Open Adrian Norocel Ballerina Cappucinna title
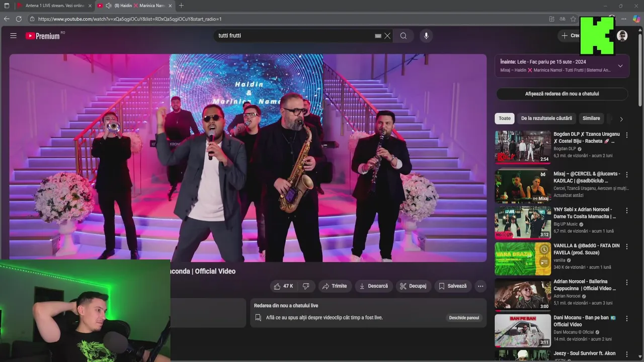This screenshot has width=644, height=362. pos(585,285)
